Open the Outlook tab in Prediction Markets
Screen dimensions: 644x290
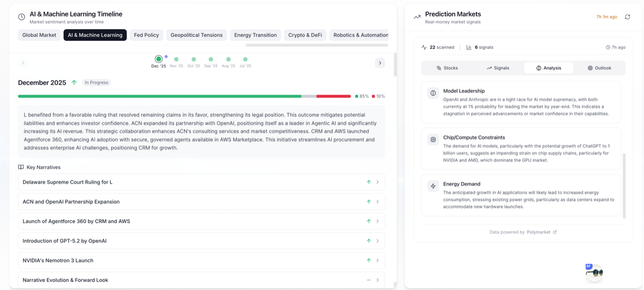coord(599,68)
